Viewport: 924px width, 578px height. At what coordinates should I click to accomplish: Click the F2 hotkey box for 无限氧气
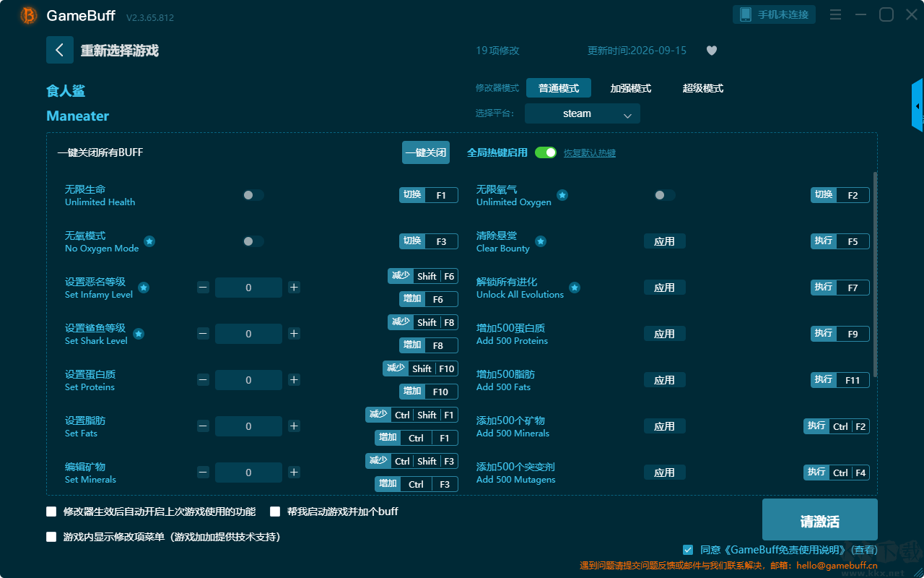pos(840,195)
